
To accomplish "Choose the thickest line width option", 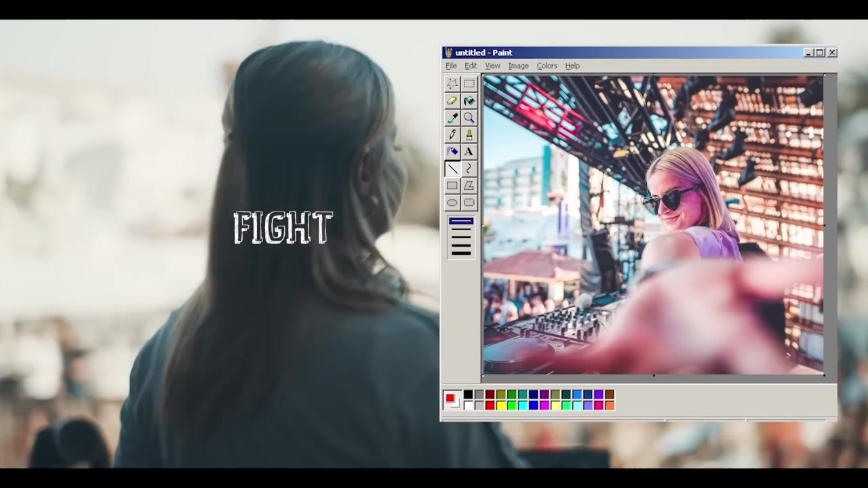I will click(461, 253).
